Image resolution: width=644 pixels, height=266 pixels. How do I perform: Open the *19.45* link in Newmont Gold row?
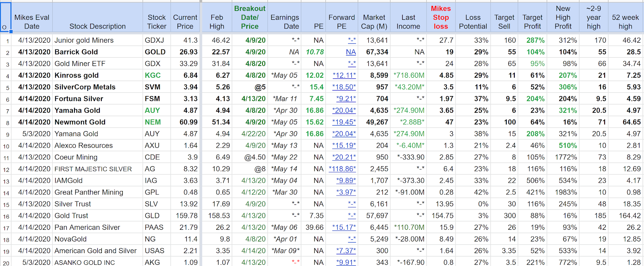(344, 122)
